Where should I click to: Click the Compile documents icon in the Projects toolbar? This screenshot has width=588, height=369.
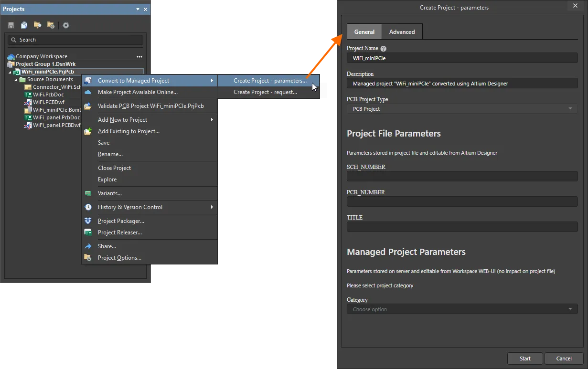coord(24,25)
